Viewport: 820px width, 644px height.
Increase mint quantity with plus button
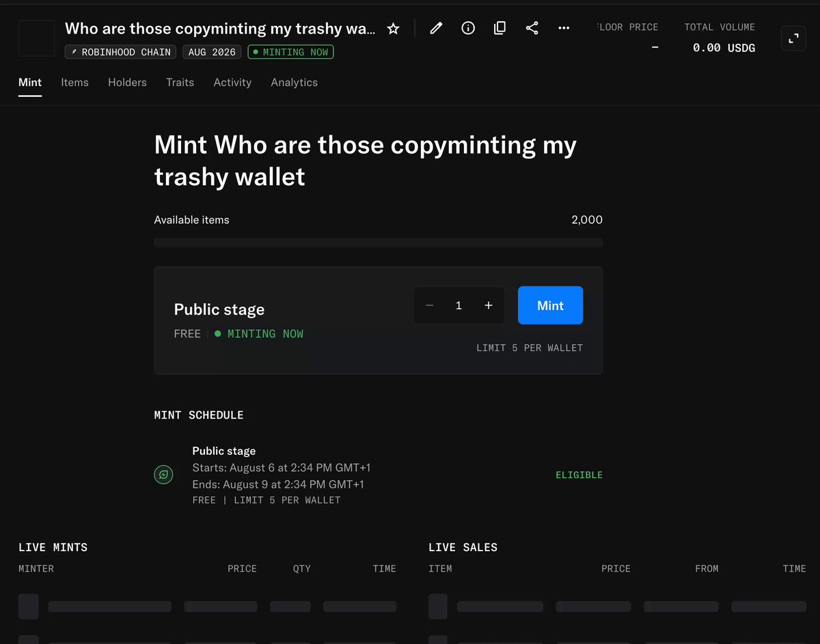[489, 305]
